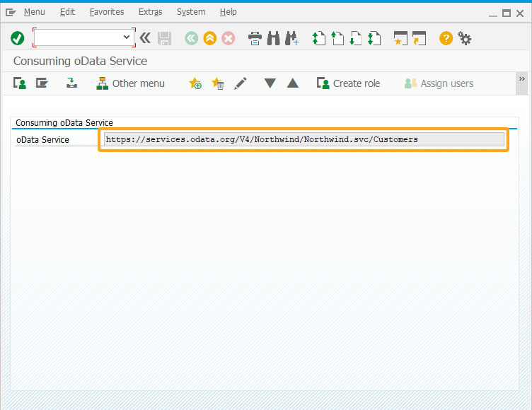Open the System menu
Screen dimensions: 532x410
[191, 12]
